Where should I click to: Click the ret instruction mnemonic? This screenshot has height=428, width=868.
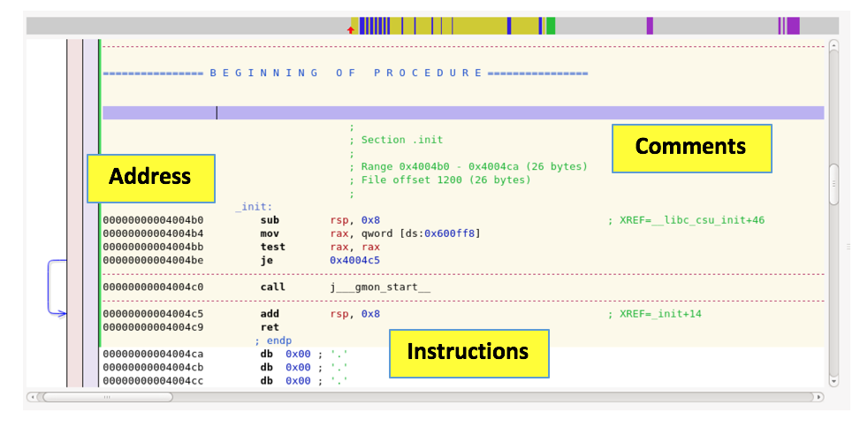[x=270, y=327]
